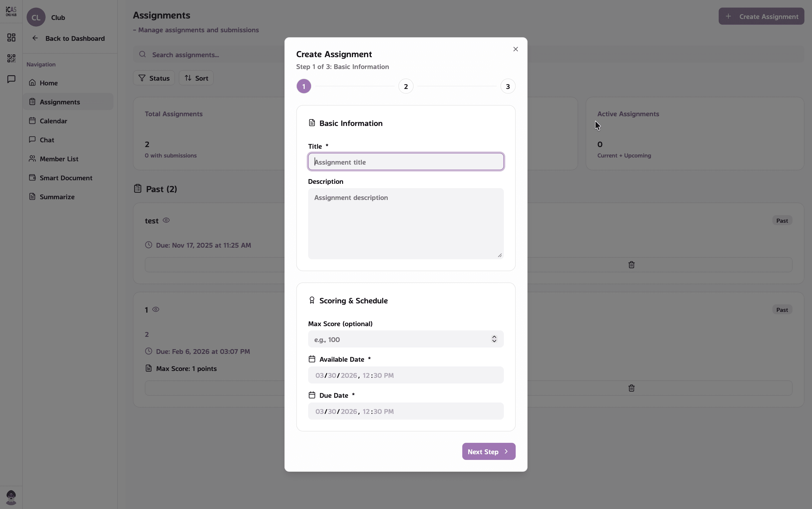This screenshot has height=509, width=812.
Task: Open the Sort dropdown
Action: (x=196, y=78)
